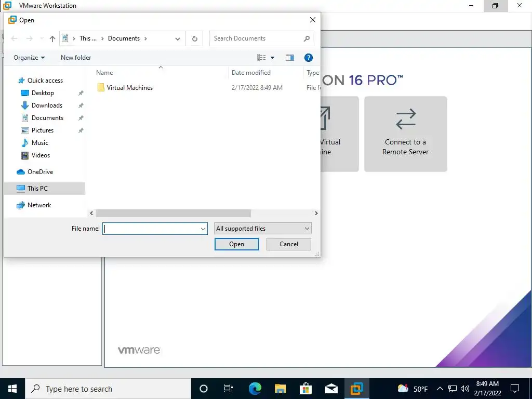The image size is (532, 399).
Task: Click the Connect to a Remote Server tile
Action: (x=405, y=134)
